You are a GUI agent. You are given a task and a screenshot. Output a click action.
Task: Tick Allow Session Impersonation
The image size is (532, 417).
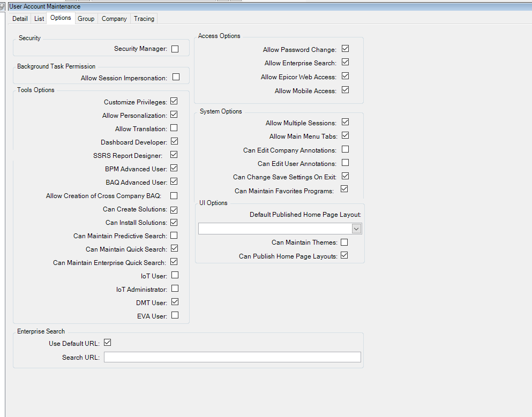tap(176, 77)
